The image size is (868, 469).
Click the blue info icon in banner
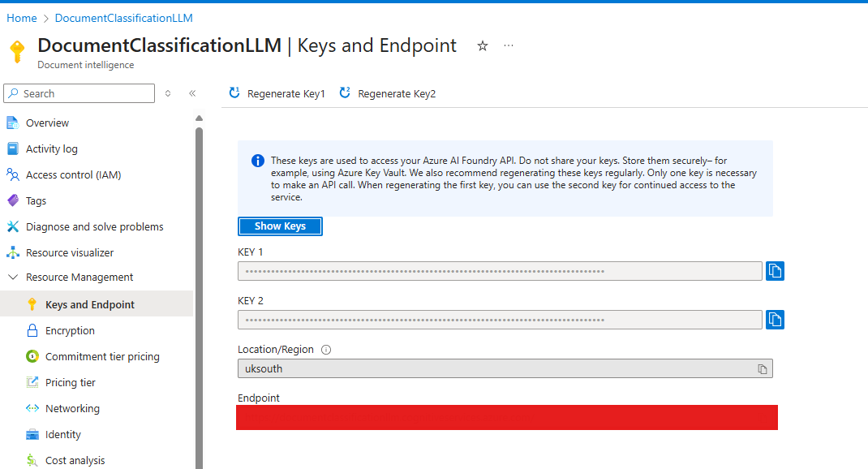click(258, 161)
